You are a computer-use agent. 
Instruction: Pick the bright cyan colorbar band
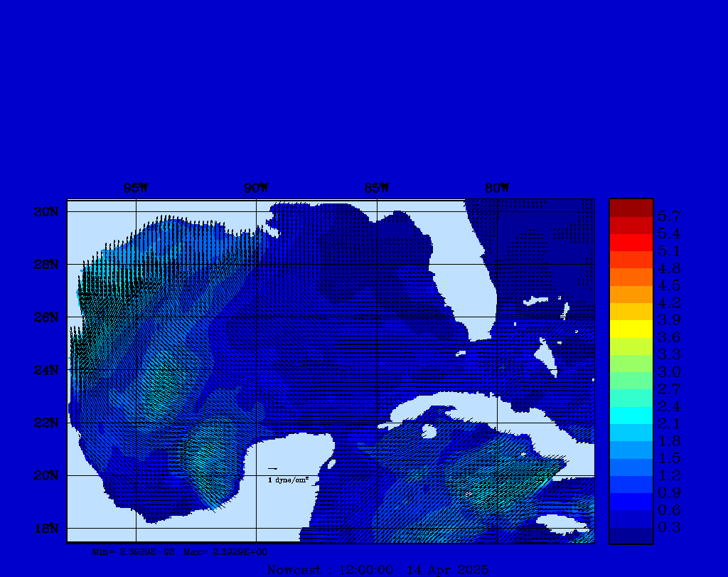pos(631,415)
